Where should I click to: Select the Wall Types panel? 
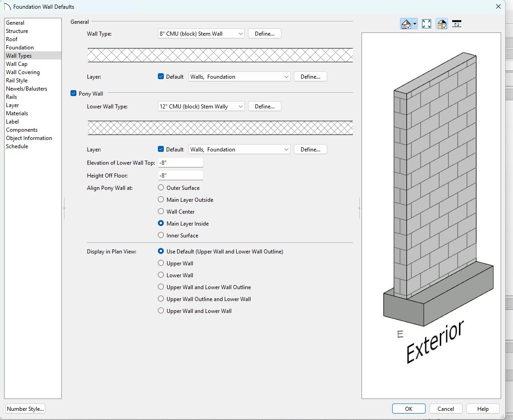(19, 56)
